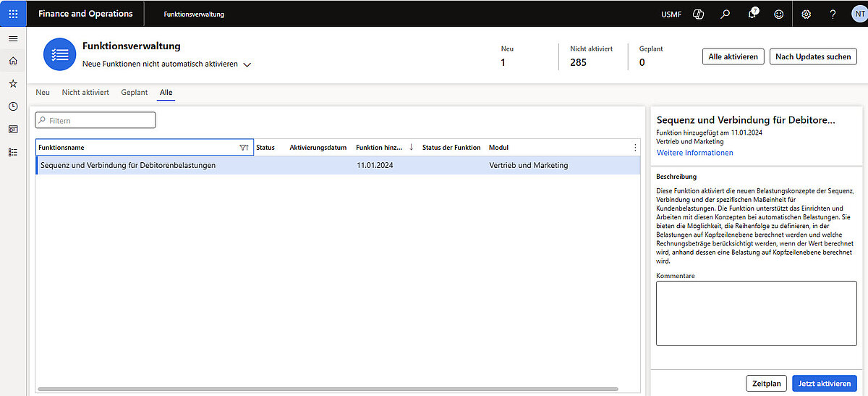Open the app launcher waffle menu

pos(13,14)
